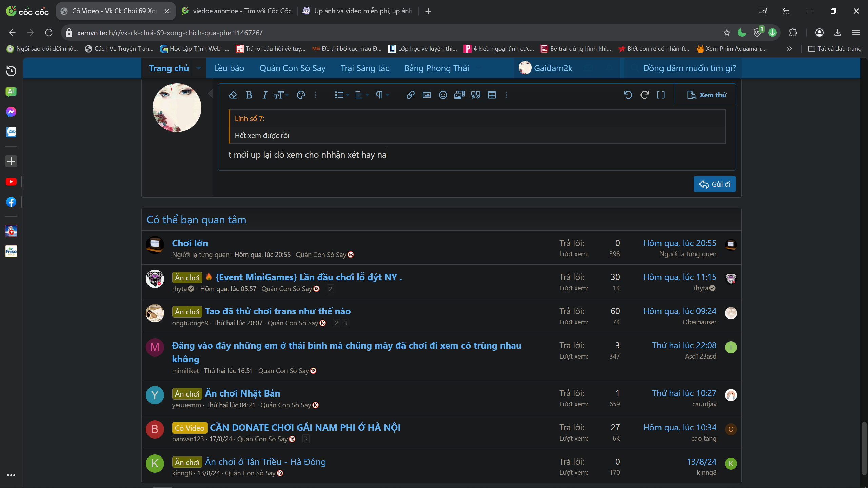Click the forum search field

click(x=689, y=68)
